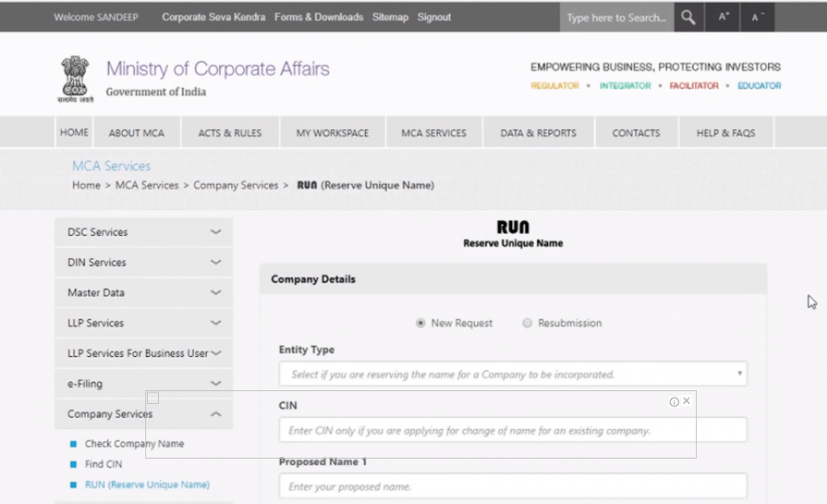Click the Indian national emblem logo
This screenshot has height=504, width=827.
tap(75, 79)
